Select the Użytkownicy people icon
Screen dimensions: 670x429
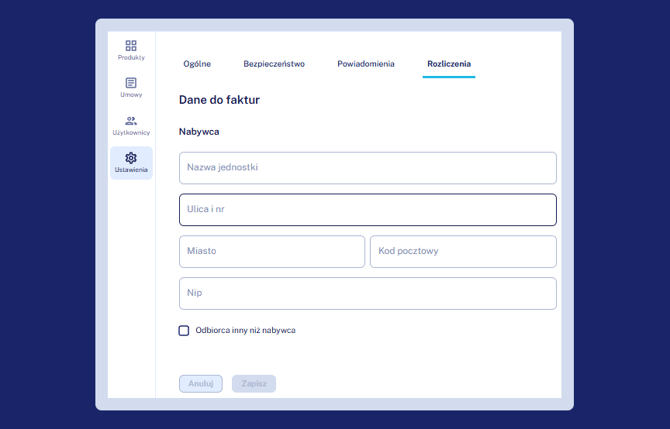click(131, 121)
